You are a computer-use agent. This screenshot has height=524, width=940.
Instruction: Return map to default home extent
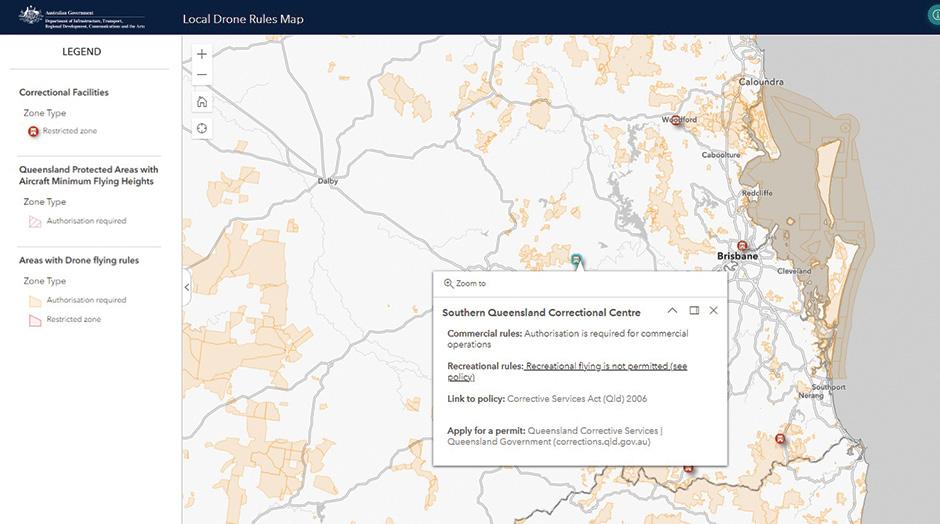pyautogui.click(x=202, y=102)
